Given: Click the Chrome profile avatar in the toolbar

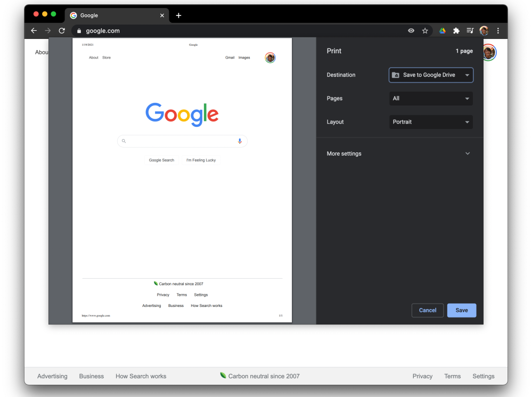Looking at the screenshot, I should [484, 31].
